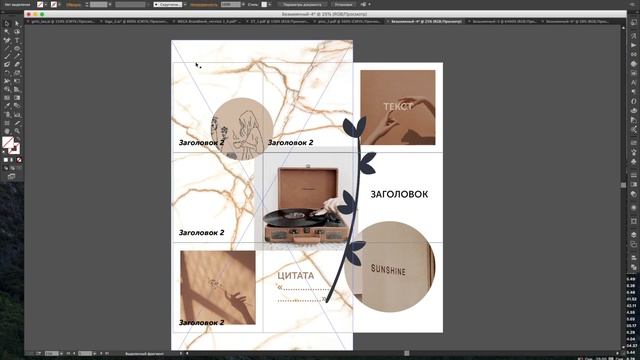Select the Magic Wand tool

point(7,32)
